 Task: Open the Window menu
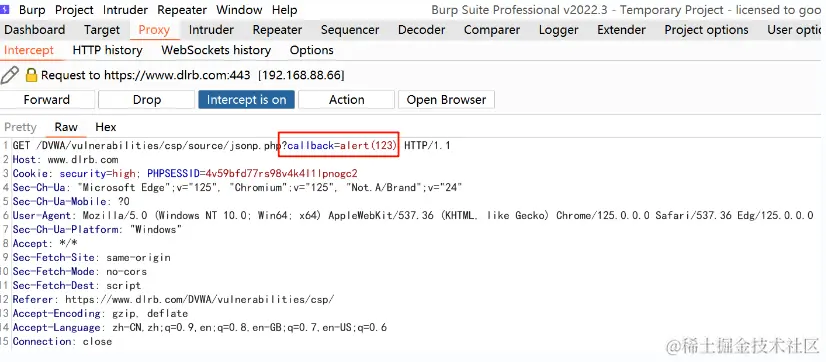coord(239,9)
